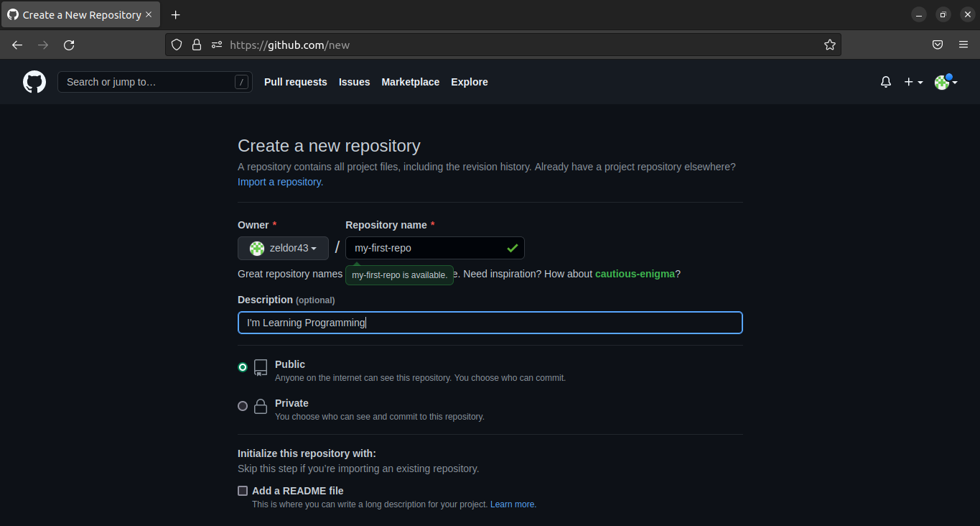
Task: Click the Initialize this repository with text
Action: pos(307,453)
